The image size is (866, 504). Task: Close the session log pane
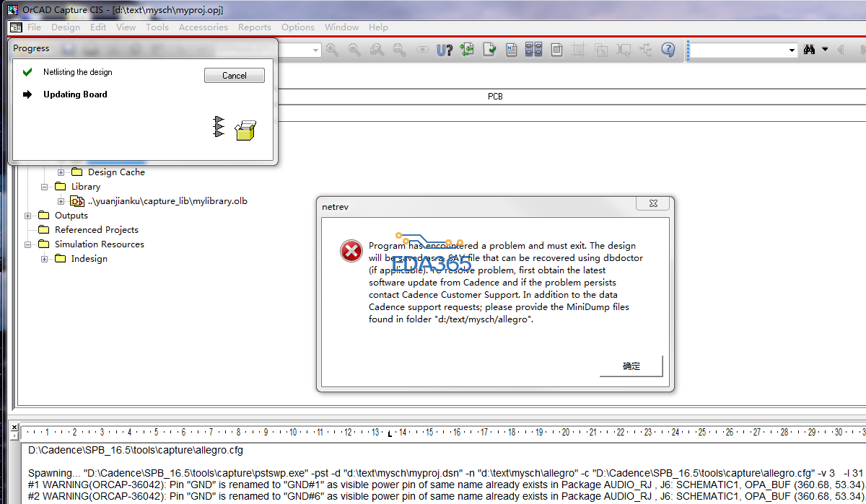[x=14, y=427]
